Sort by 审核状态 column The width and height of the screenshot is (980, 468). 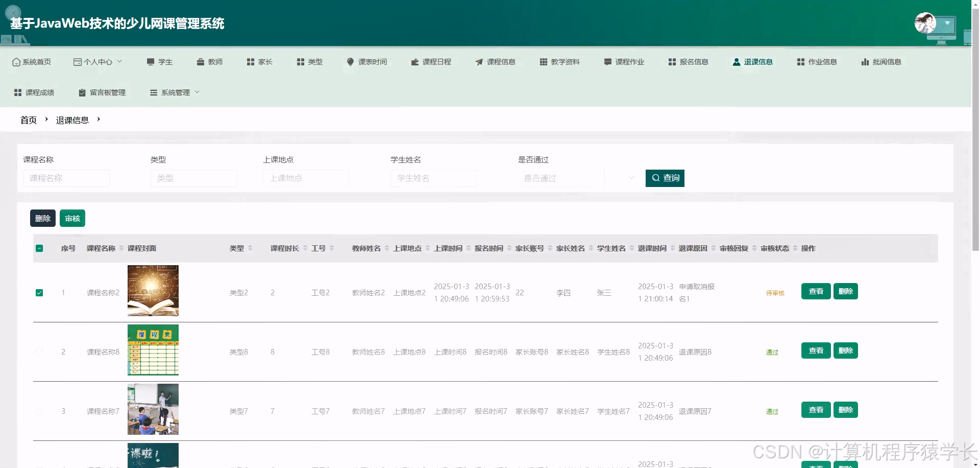pyautogui.click(x=795, y=248)
